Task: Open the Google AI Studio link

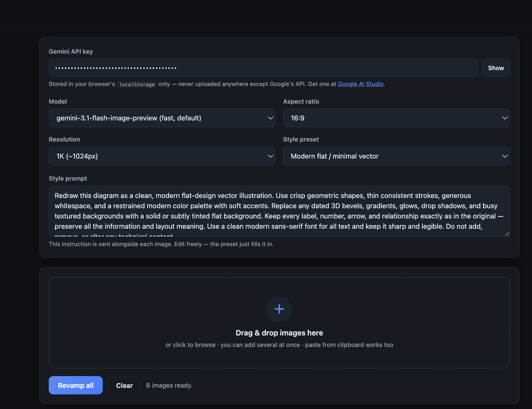Action: tap(360, 84)
